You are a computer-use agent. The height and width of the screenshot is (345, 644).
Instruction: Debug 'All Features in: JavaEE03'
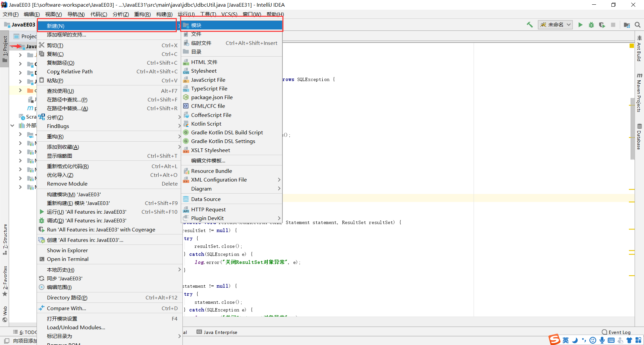(109, 220)
